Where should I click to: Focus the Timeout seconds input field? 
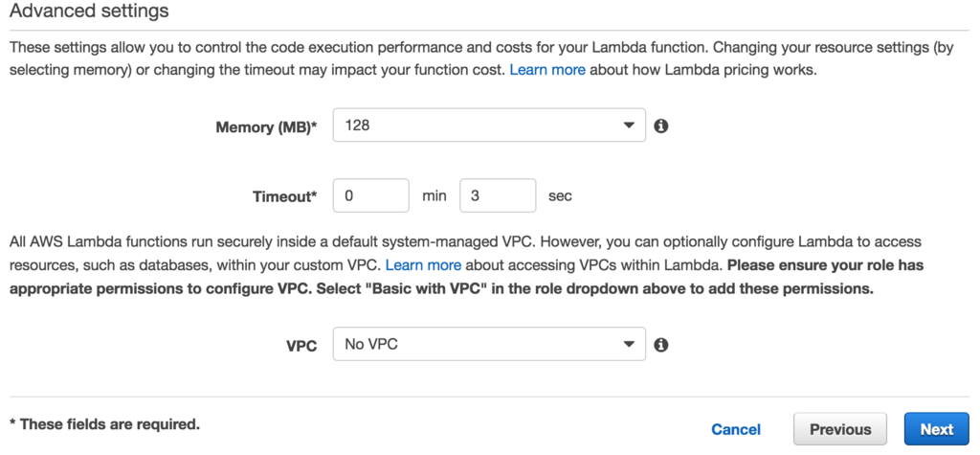pos(498,195)
